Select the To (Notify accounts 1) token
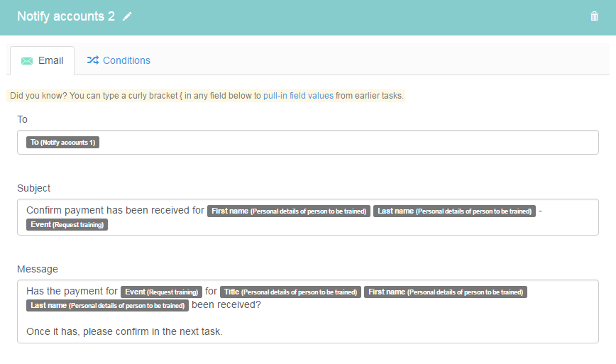Viewport: 616px width, 364px height. click(63, 142)
